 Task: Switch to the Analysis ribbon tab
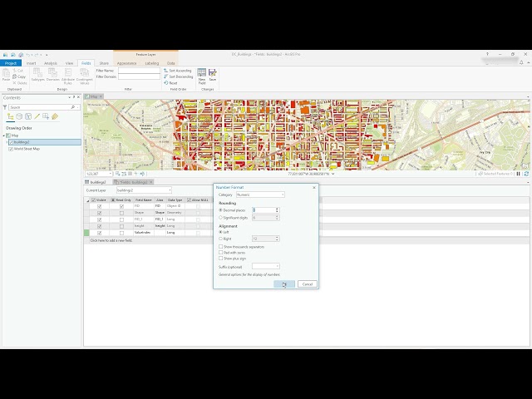tap(51, 63)
